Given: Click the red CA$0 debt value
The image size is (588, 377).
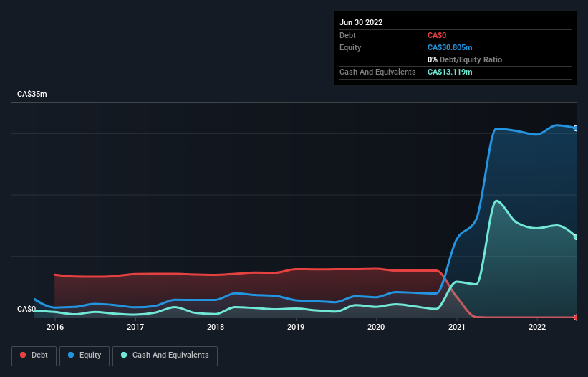Looking at the screenshot, I should click(437, 35).
